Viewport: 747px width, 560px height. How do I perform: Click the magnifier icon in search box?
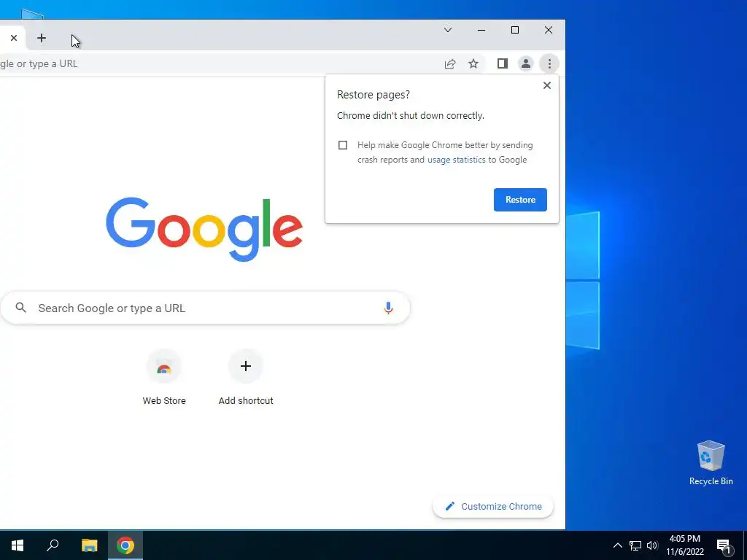pyautogui.click(x=20, y=308)
